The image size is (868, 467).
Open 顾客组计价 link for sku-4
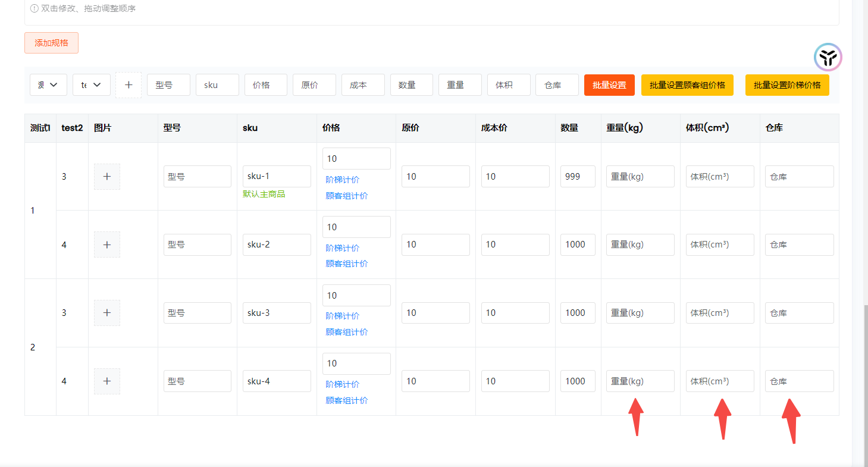[346, 400]
